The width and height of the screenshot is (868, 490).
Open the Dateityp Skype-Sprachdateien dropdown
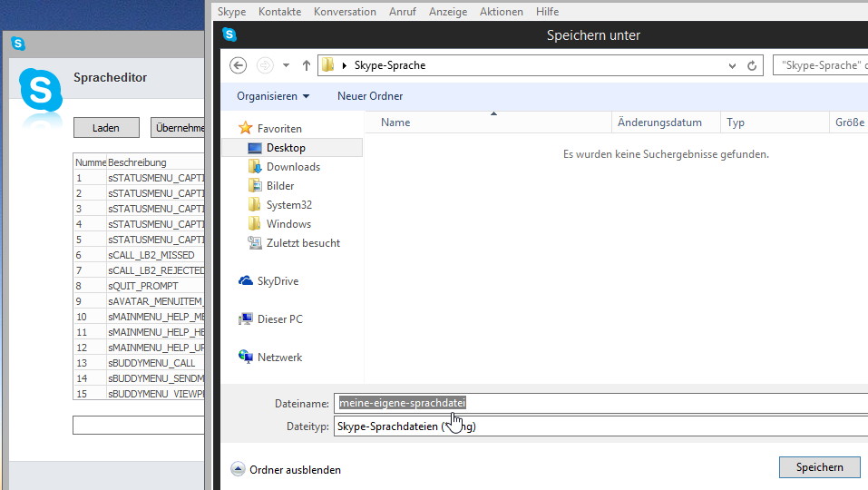(600, 426)
